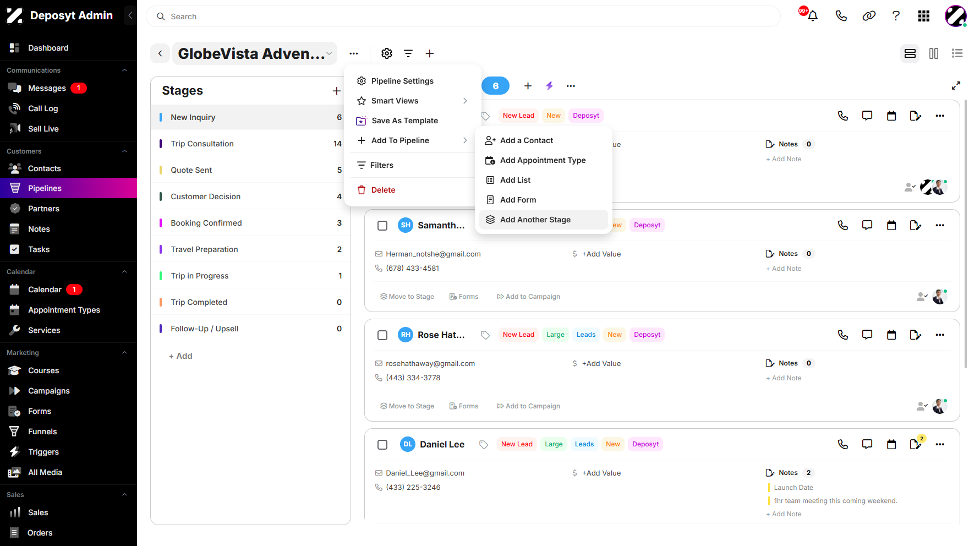Open the user profile avatar
Viewport: 980px width, 546px height.
(x=956, y=16)
